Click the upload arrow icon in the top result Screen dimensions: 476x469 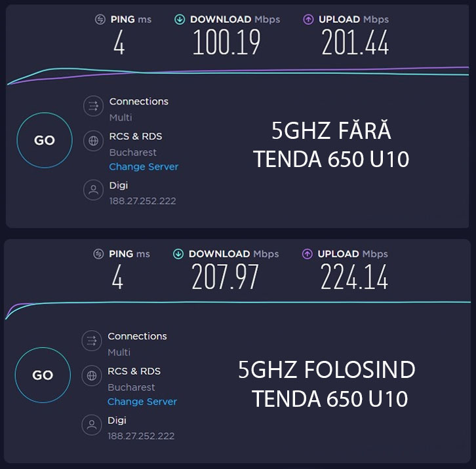308,20
